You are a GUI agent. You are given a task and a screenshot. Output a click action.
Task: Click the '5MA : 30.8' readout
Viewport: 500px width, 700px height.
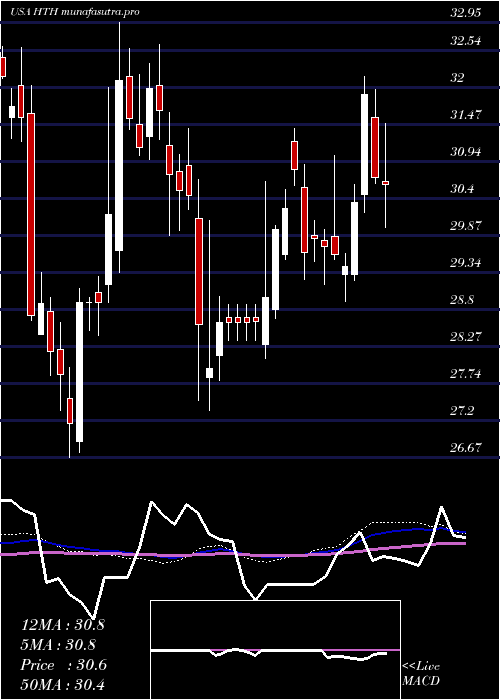point(60,645)
